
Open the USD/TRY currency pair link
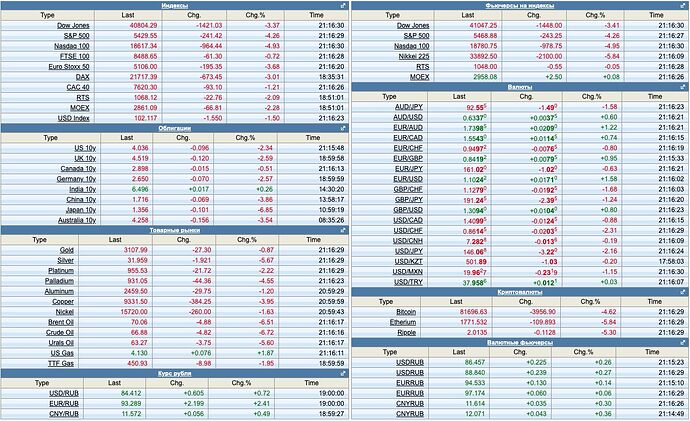click(408, 282)
